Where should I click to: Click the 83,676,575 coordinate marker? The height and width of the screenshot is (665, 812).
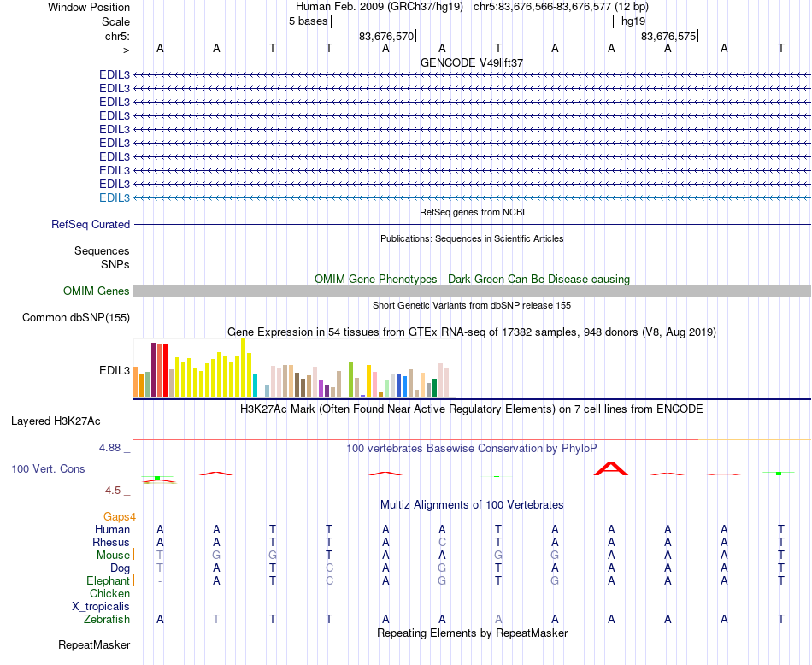pos(668,36)
